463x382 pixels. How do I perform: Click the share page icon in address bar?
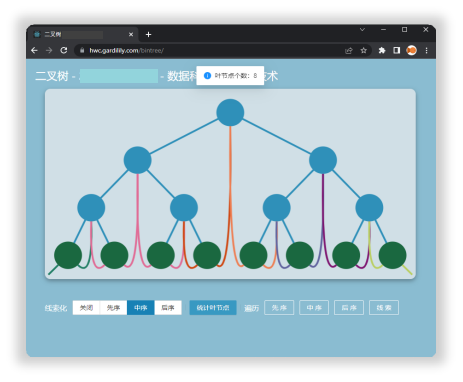pyautogui.click(x=349, y=50)
